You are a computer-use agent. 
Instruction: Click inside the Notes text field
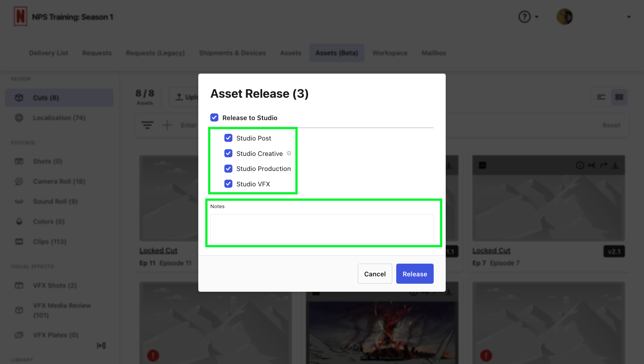[322, 229]
